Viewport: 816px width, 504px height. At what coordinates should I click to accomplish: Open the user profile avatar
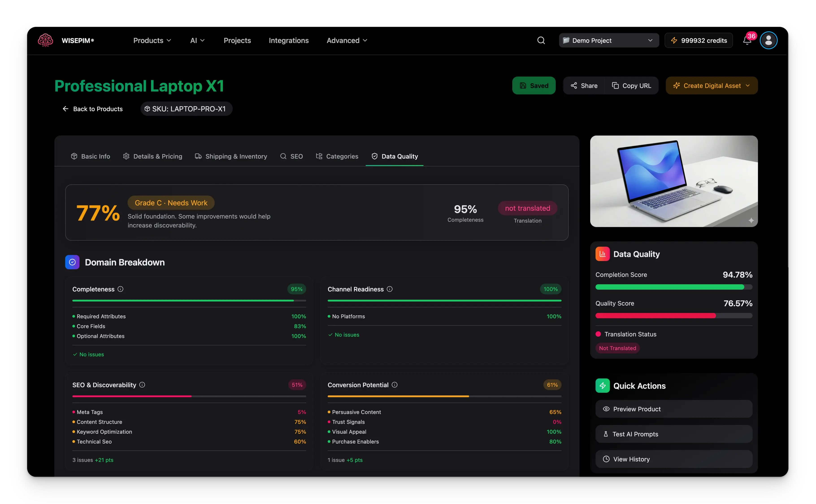point(768,40)
